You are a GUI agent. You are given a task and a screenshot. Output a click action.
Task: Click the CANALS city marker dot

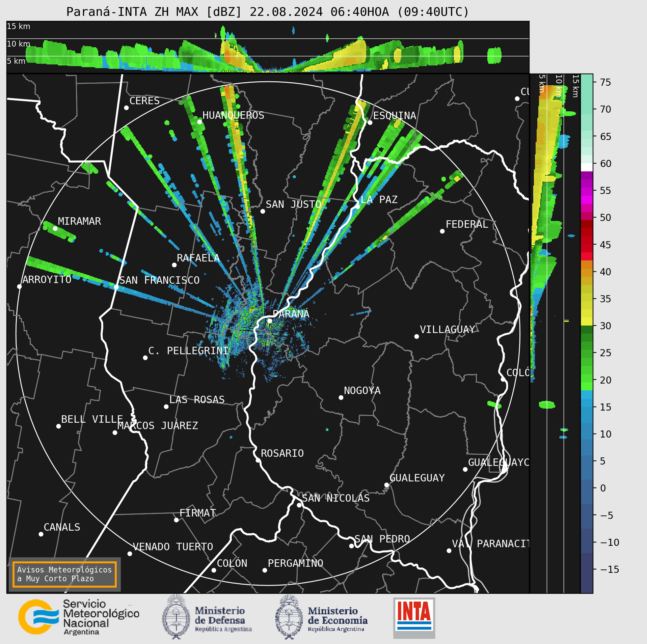[41, 534]
